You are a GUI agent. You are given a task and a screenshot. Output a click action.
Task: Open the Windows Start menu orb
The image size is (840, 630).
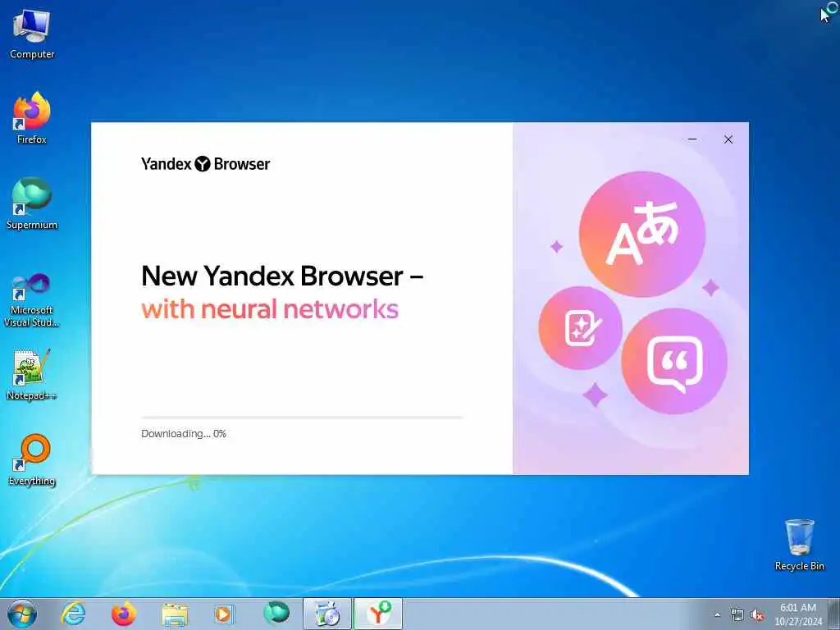tap(22, 614)
